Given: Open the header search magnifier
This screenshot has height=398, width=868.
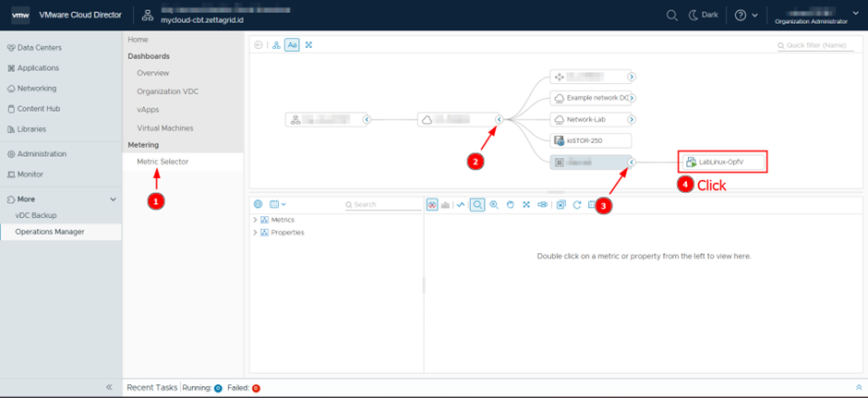Looking at the screenshot, I should [x=671, y=15].
